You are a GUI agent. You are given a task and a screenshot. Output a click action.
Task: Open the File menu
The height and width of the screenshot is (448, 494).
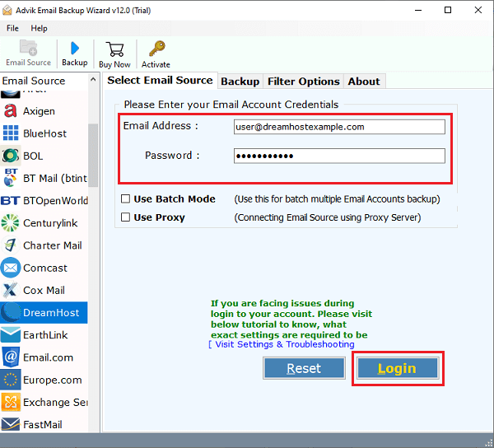coord(12,28)
